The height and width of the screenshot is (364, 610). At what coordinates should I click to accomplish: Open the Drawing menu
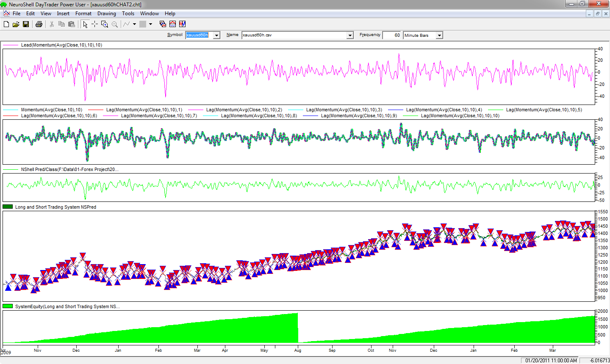[x=107, y=14]
